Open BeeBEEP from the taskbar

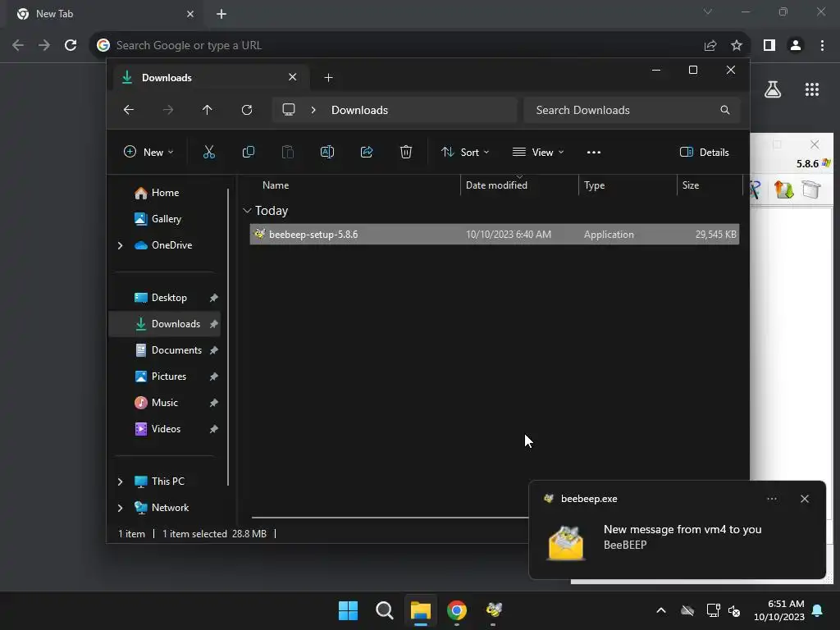[493, 610]
